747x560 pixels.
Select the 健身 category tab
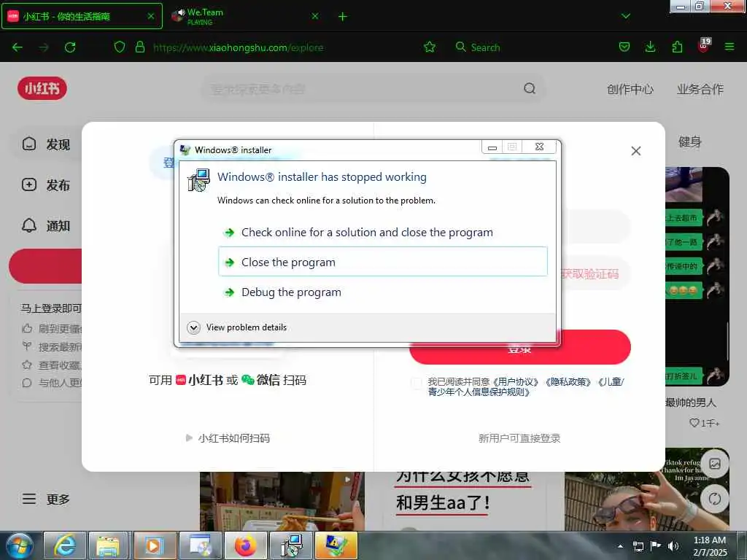[689, 142]
